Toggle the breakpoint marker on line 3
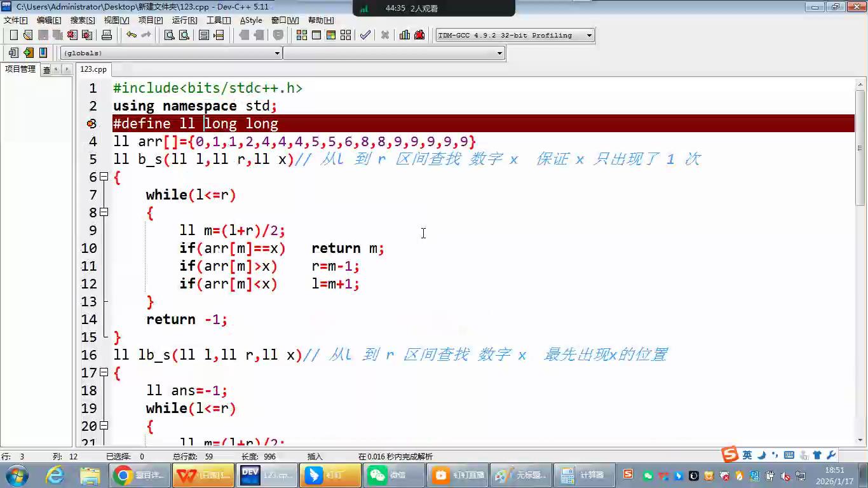 92,123
